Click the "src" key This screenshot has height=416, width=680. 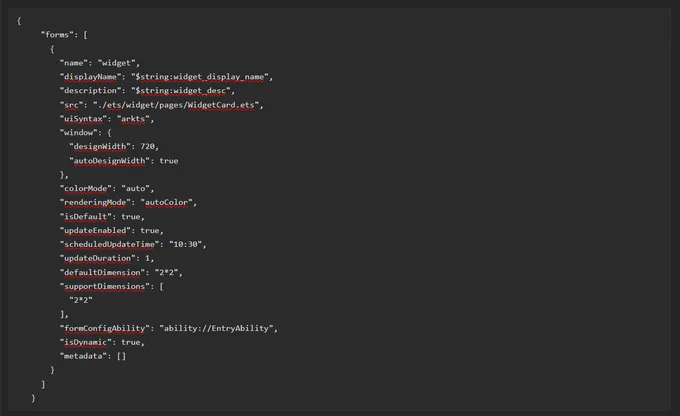[71, 105]
